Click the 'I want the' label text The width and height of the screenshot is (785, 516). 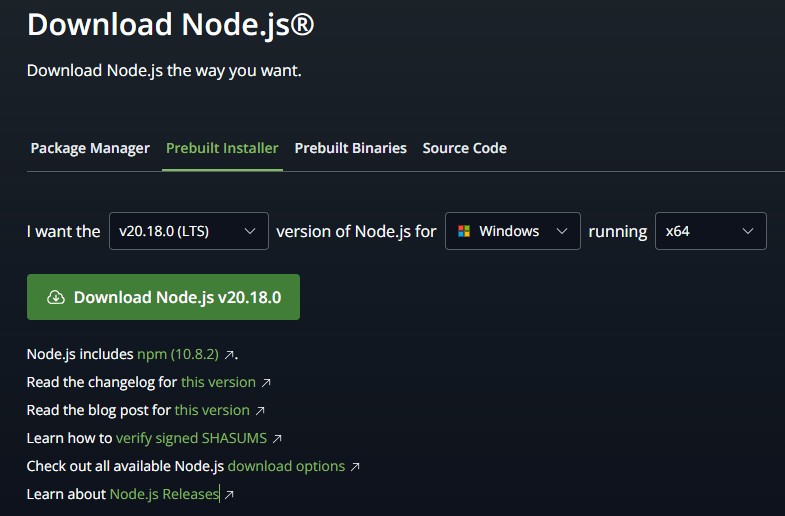[64, 231]
